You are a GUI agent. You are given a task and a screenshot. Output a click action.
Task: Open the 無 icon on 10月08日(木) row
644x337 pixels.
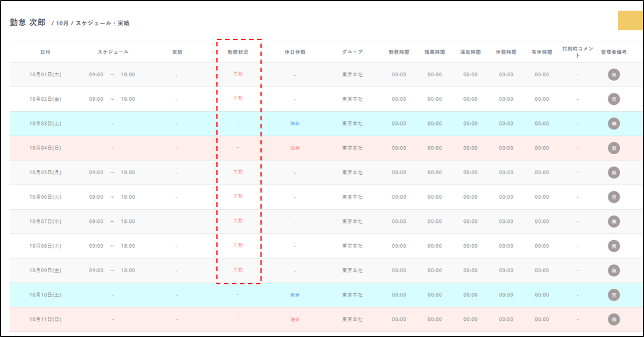614,246
